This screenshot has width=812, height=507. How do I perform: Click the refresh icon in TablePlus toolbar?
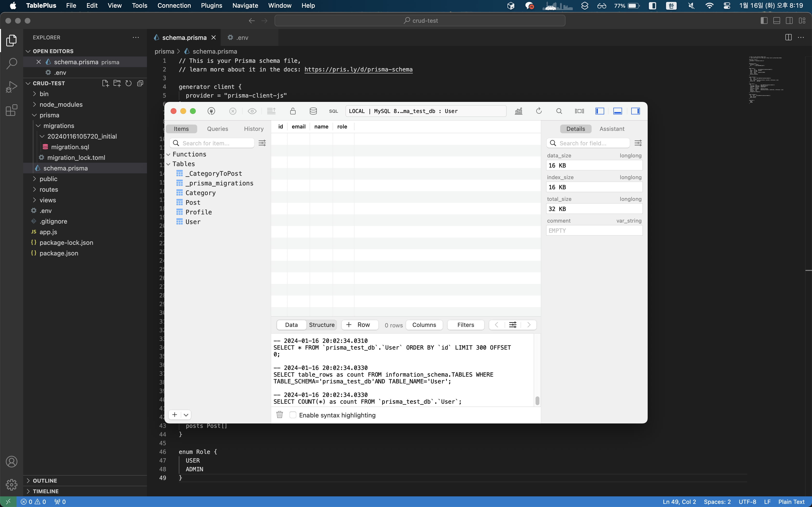point(539,111)
